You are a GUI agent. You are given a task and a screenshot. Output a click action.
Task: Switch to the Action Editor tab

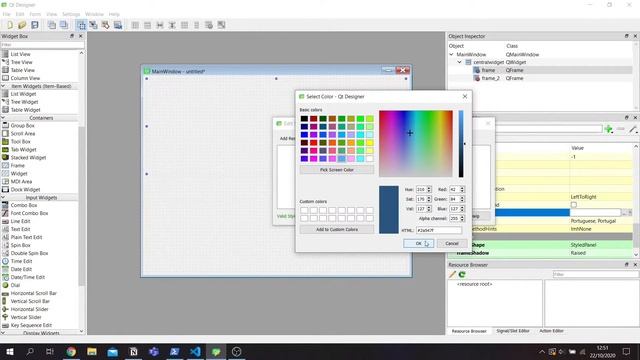coord(551,331)
